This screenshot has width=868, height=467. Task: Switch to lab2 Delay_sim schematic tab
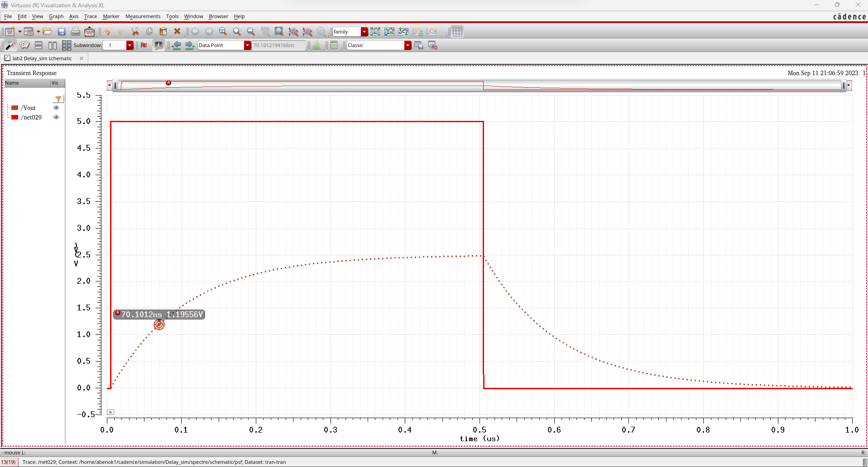pos(42,58)
